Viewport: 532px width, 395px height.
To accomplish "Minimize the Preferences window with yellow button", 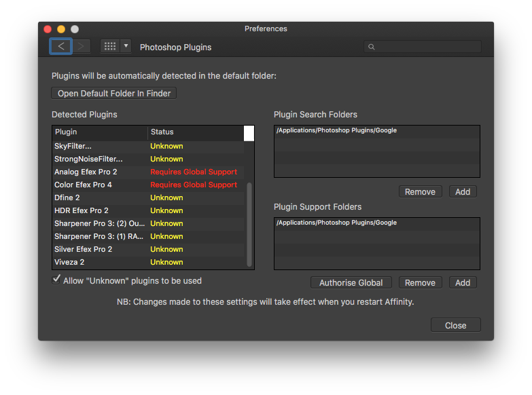I will point(61,29).
